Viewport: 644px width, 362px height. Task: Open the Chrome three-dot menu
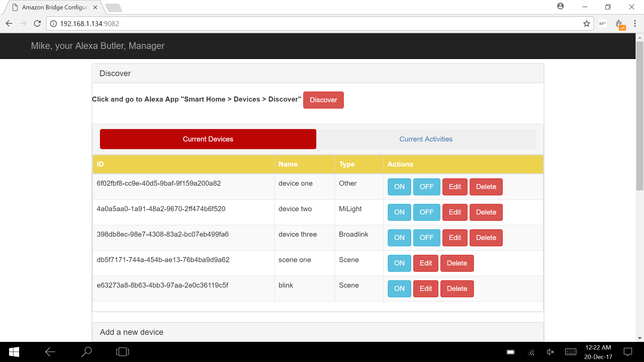pos(635,23)
